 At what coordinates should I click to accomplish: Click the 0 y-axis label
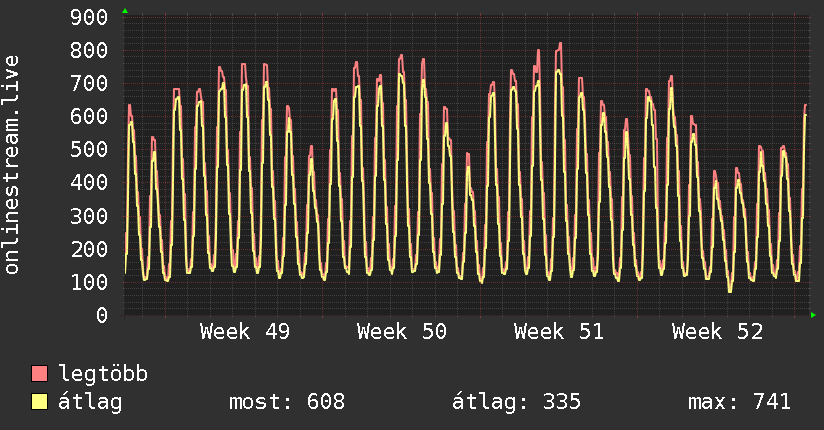point(102,315)
